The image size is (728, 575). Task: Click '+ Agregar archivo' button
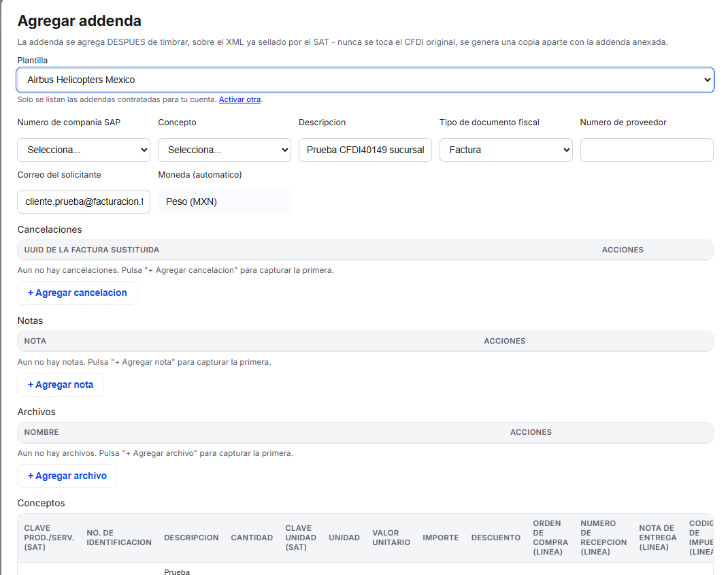tap(67, 476)
